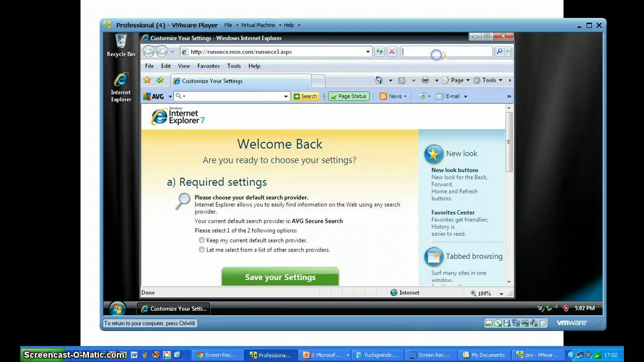Viewport: 644px width, 362px height.
Task: Select Let me select from other search providers
Action: (202, 250)
